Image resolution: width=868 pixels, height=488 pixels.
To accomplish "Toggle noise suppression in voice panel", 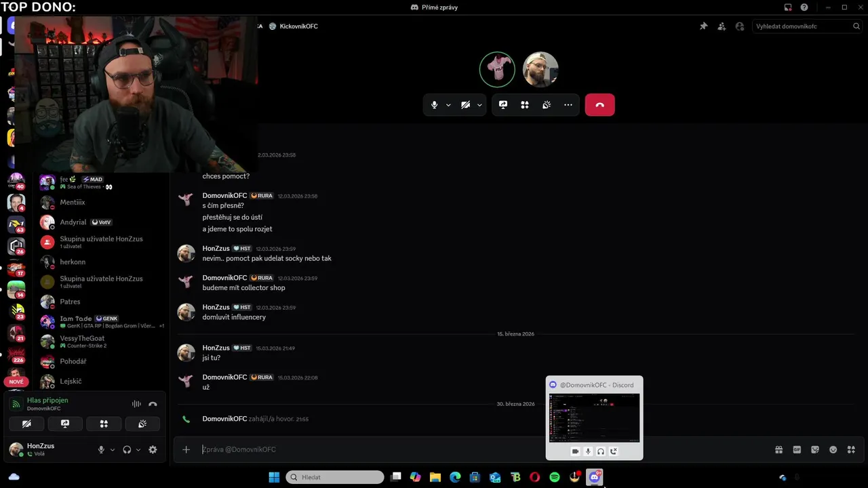I will pyautogui.click(x=136, y=404).
